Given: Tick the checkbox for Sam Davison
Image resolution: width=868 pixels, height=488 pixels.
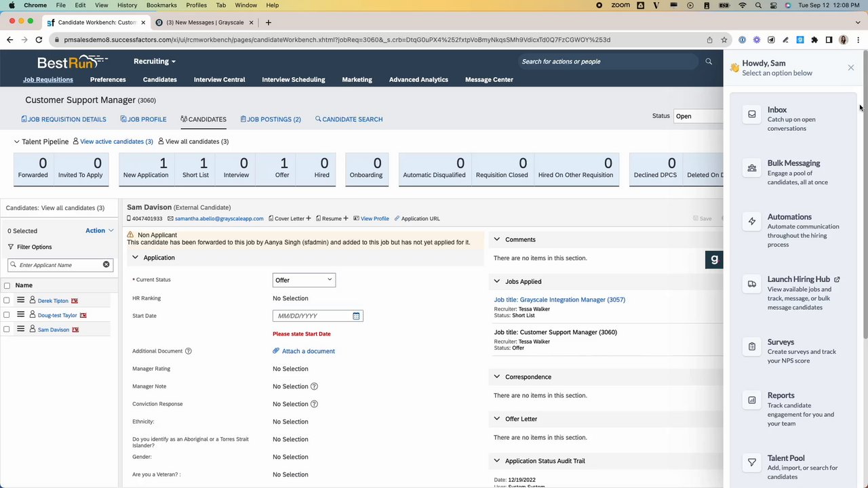Looking at the screenshot, I should point(7,329).
